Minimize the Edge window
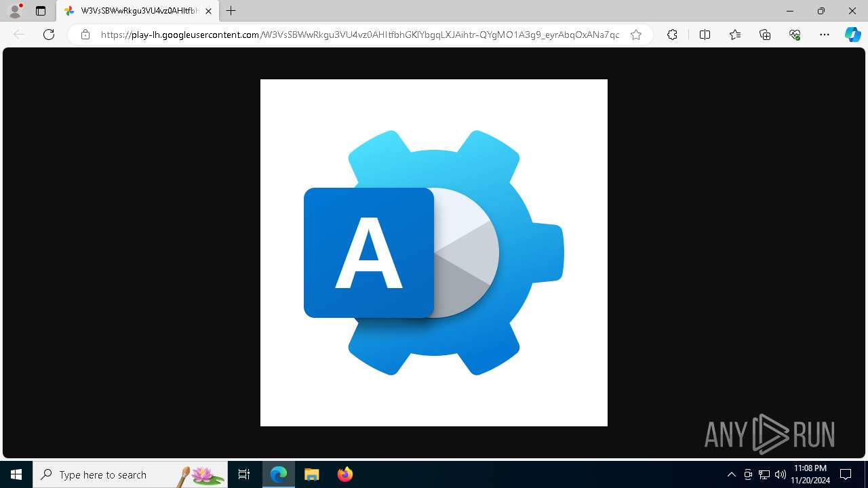868x488 pixels. [x=790, y=11]
